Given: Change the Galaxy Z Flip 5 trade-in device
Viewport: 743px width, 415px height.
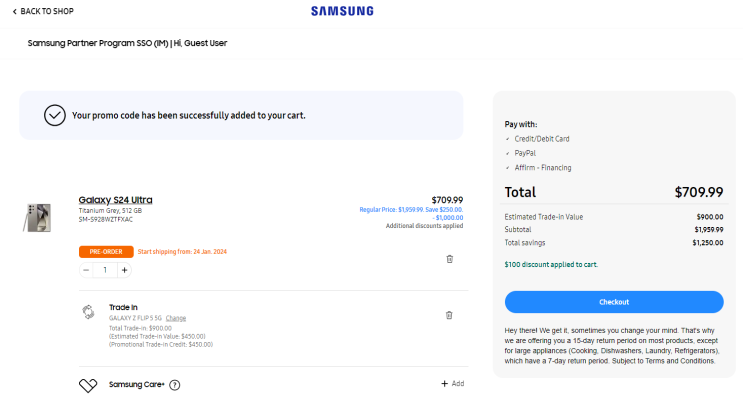Looking at the screenshot, I should tap(176, 318).
